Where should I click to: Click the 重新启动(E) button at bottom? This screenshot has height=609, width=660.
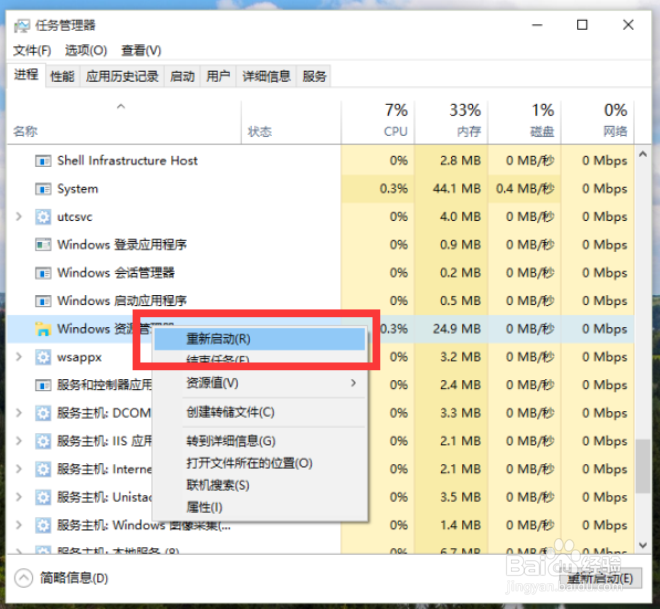601,578
